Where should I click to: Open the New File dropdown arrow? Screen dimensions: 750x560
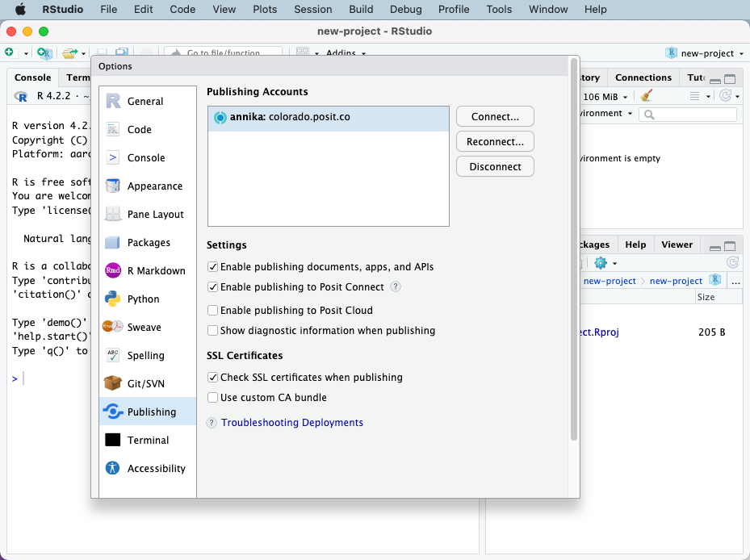[26, 53]
